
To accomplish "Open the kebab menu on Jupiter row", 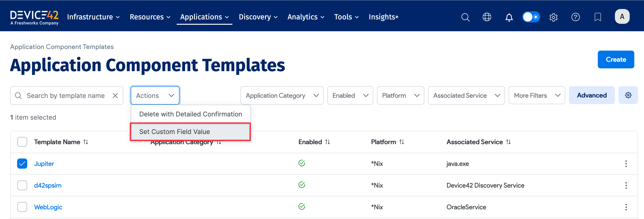I will pos(626,164).
